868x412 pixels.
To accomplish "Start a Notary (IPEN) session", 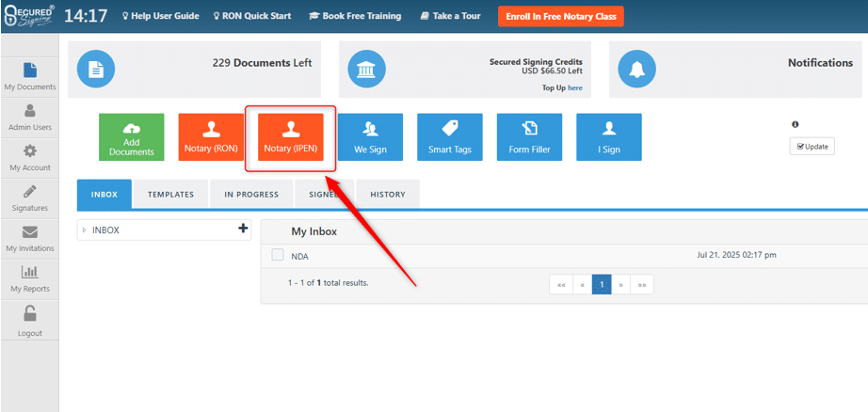I will point(291,137).
